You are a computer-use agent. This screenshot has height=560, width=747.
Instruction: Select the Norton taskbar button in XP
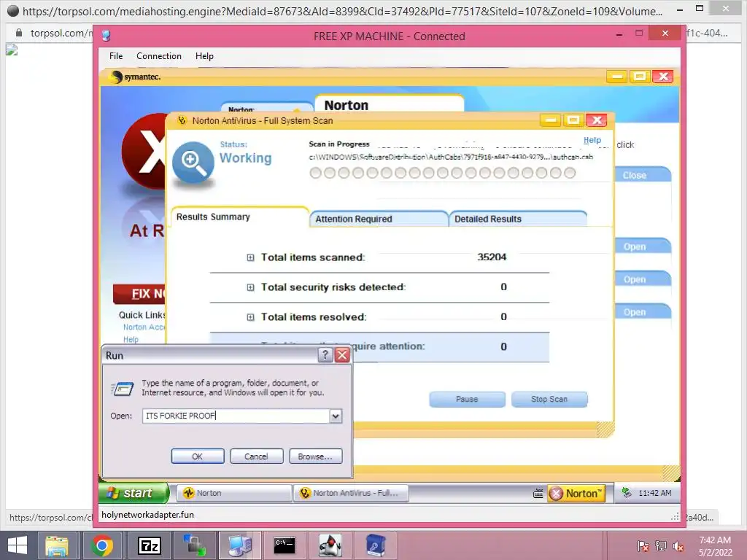tap(234, 493)
